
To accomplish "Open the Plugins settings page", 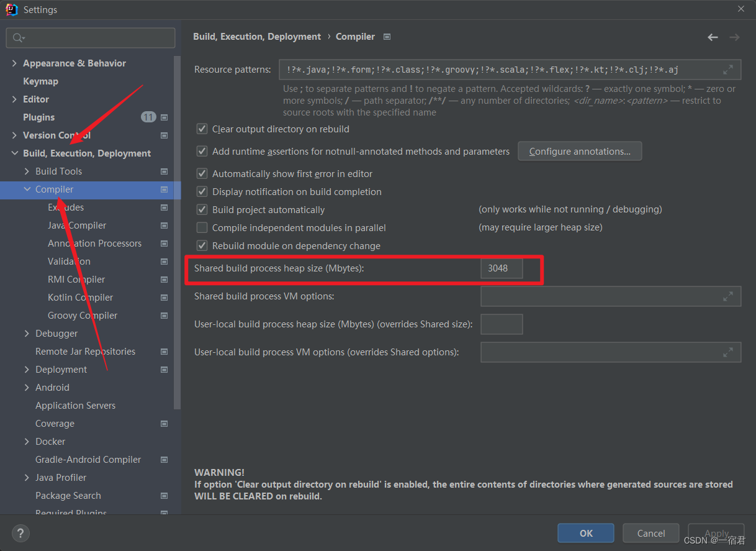I will (38, 117).
